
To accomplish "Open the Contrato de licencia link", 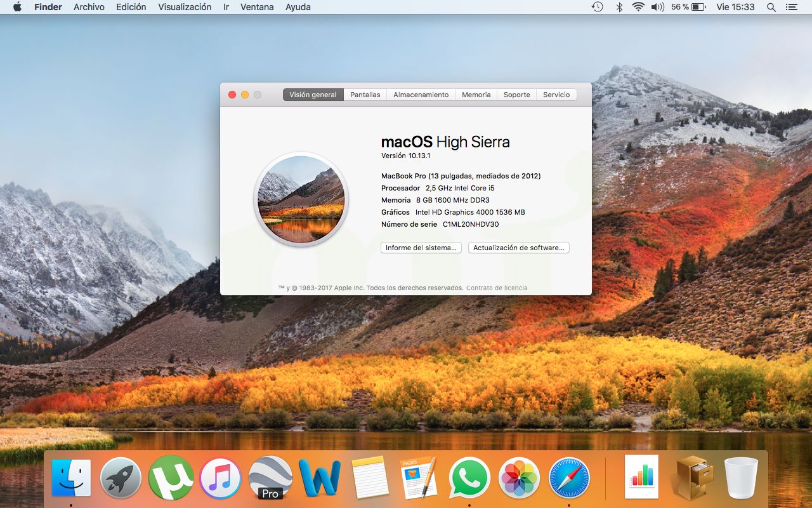I will (x=497, y=288).
